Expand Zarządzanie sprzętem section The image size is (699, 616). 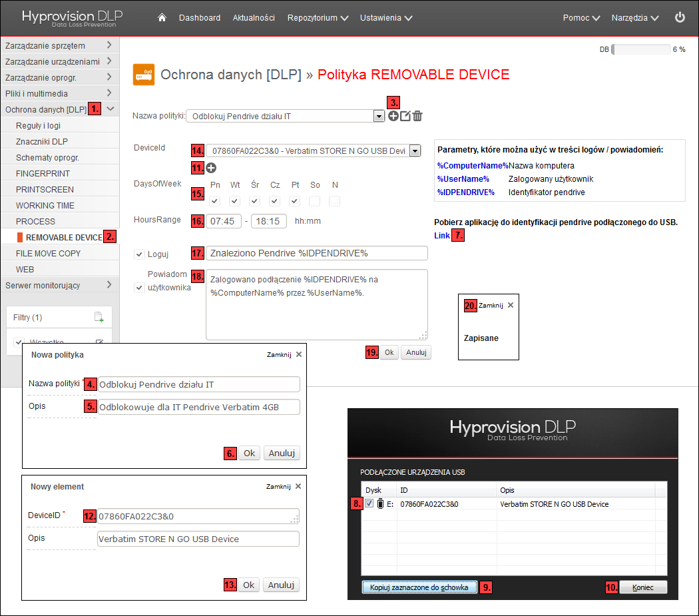click(60, 45)
